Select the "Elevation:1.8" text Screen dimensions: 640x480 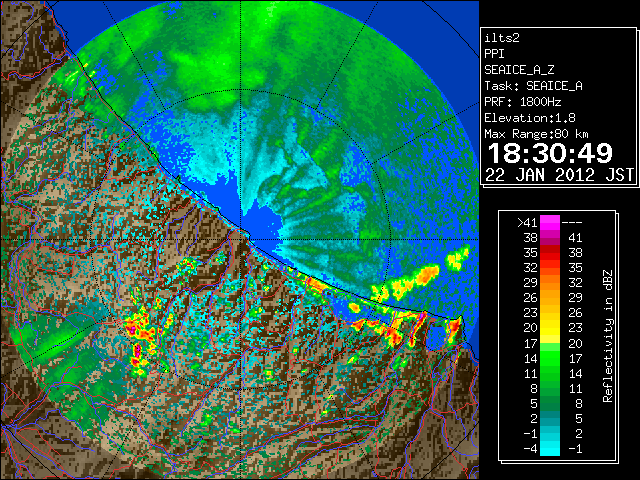(x=530, y=118)
